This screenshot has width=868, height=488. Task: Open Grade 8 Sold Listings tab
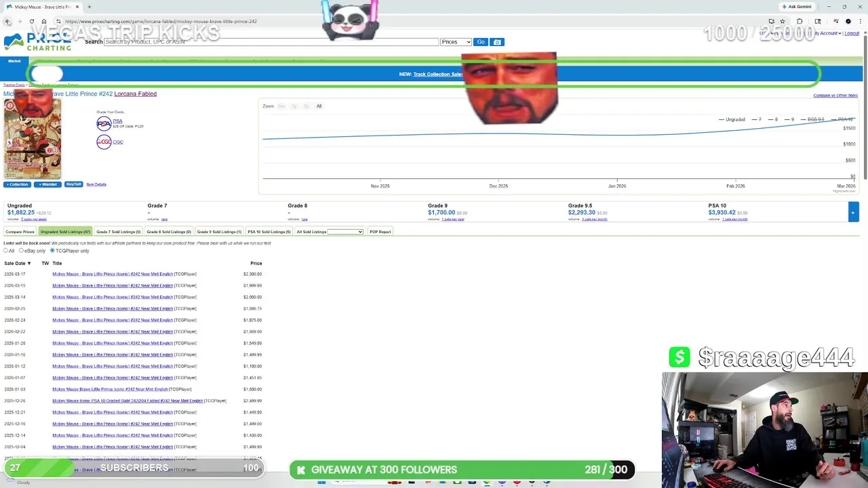[x=169, y=232]
